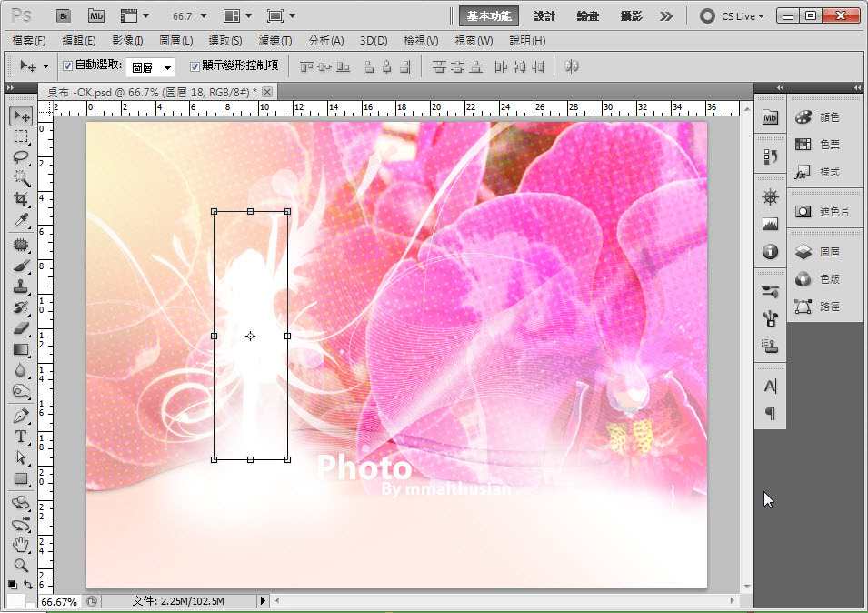Click Auto-Align Layers icon in options bar
This screenshot has height=613, width=868.
pos(572,66)
